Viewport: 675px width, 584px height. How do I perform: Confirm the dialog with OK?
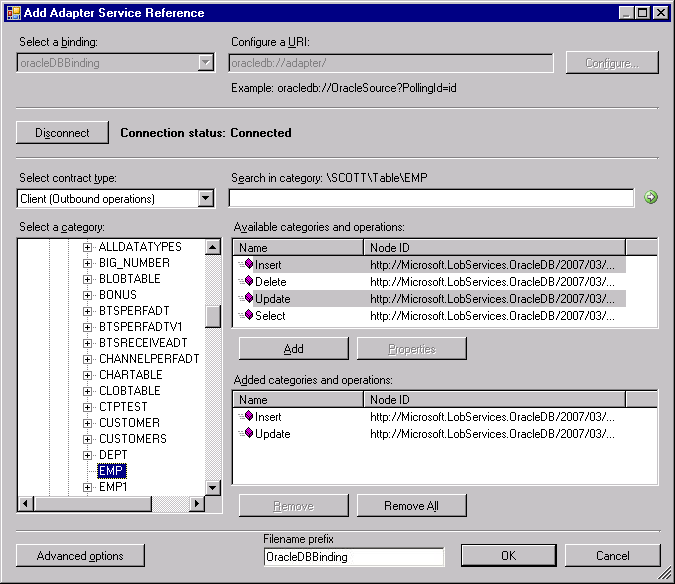click(508, 556)
